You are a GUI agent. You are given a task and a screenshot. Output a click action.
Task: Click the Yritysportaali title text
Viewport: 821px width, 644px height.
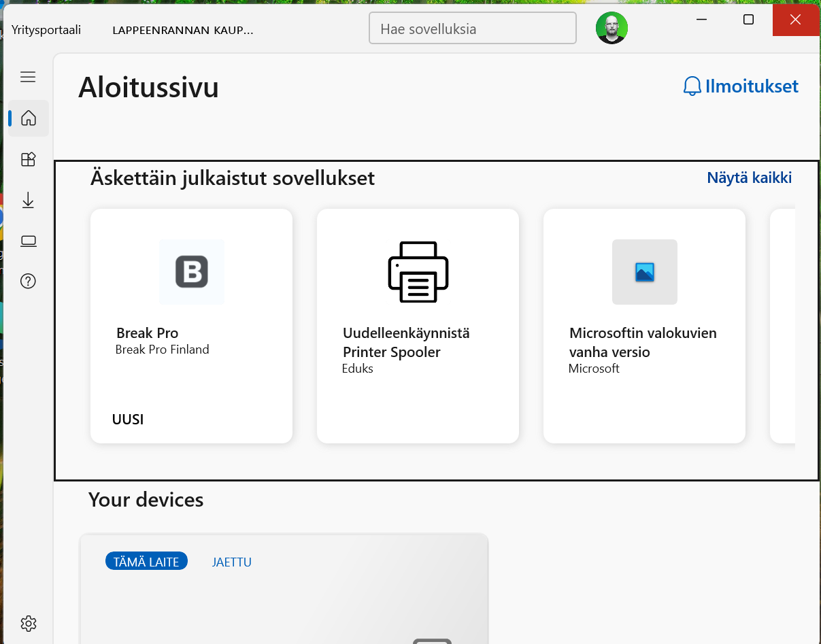[46, 30]
